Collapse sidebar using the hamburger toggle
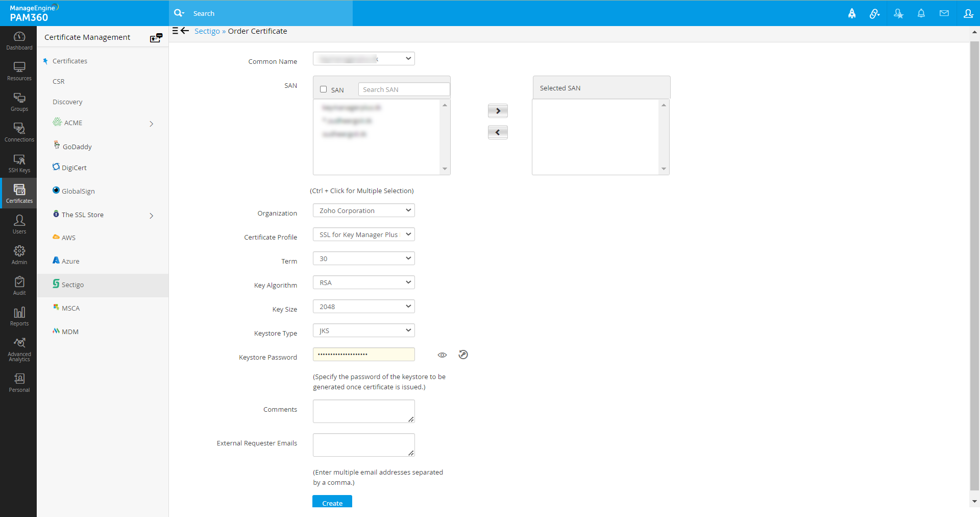The width and height of the screenshot is (980, 517). click(175, 31)
